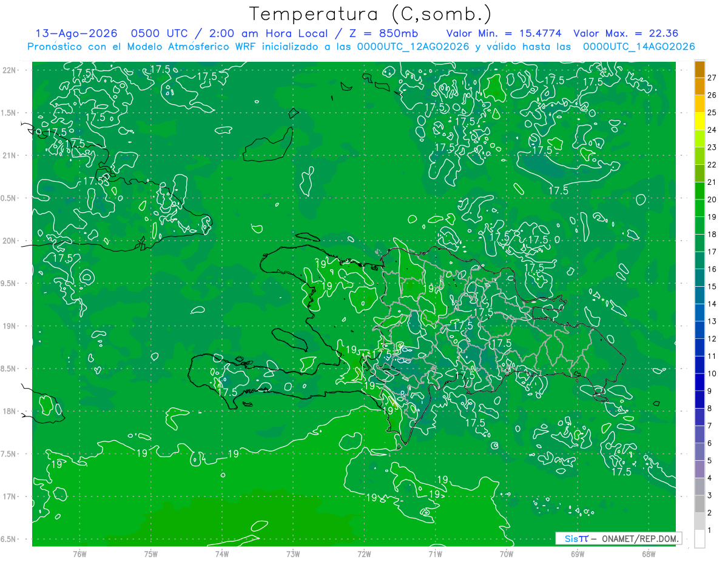Click the "20N" latitude axis label
728x562 pixels.
(x=9, y=241)
